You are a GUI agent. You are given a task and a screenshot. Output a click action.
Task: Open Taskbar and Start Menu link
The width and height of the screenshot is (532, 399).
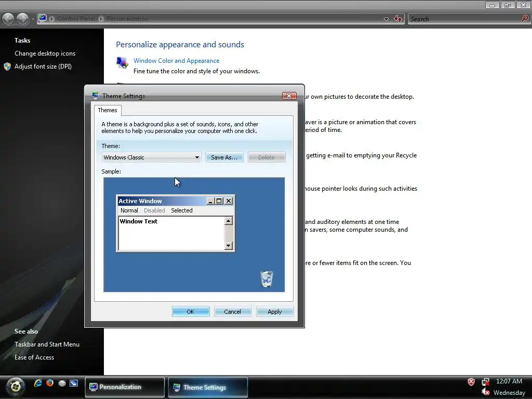coord(47,344)
